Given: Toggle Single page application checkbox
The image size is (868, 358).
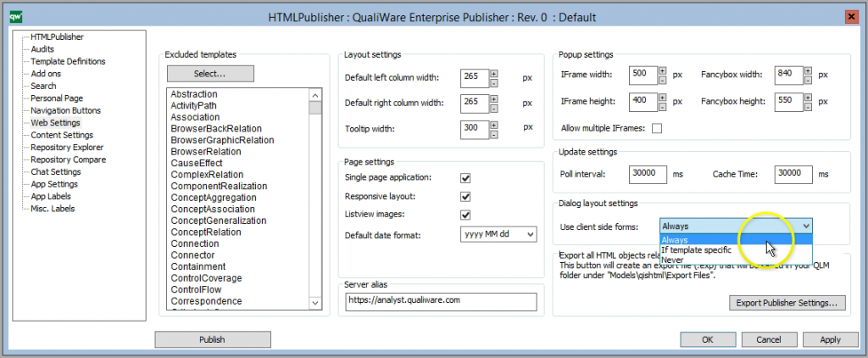Looking at the screenshot, I should tap(465, 178).
